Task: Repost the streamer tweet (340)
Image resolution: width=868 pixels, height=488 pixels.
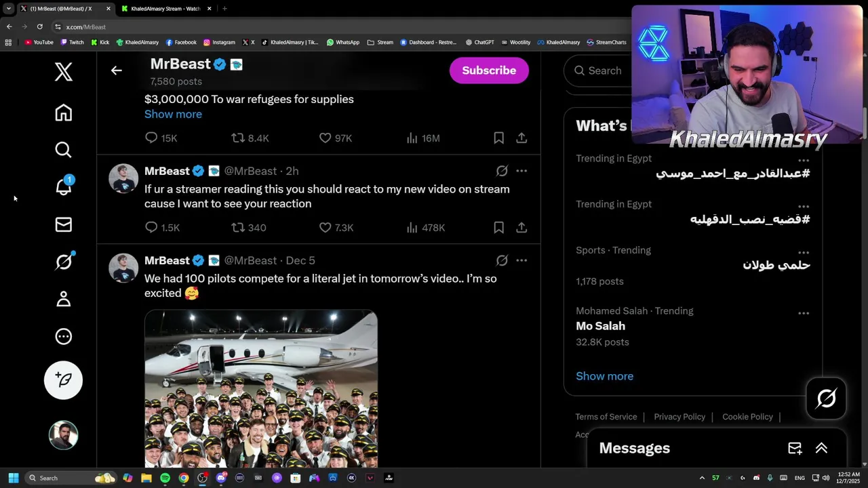Action: click(x=249, y=228)
